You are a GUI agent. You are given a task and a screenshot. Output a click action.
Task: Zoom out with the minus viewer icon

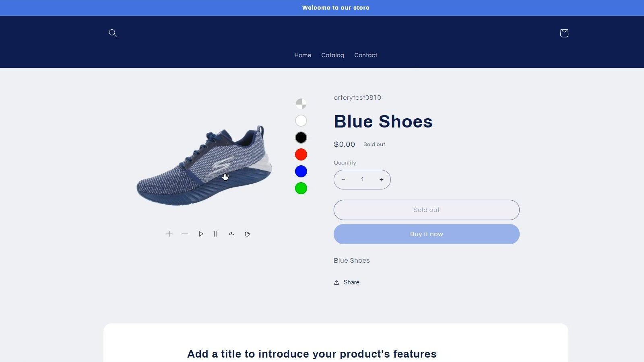pyautogui.click(x=185, y=234)
